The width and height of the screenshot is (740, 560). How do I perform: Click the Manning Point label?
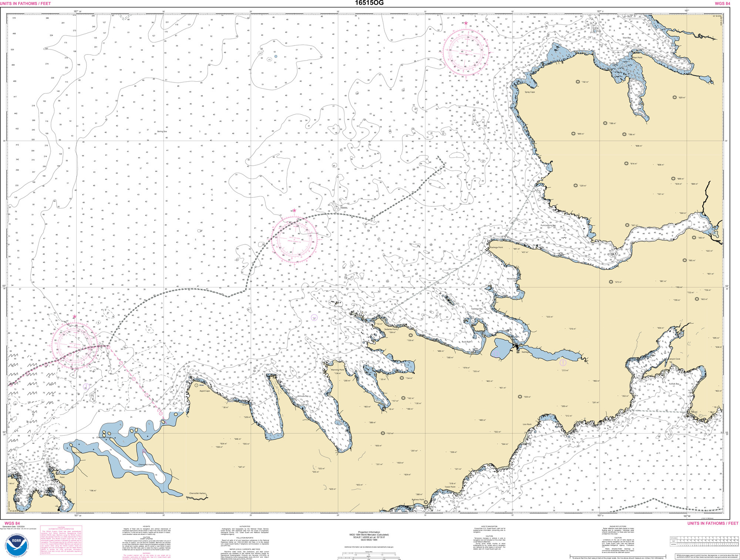click(x=337, y=370)
